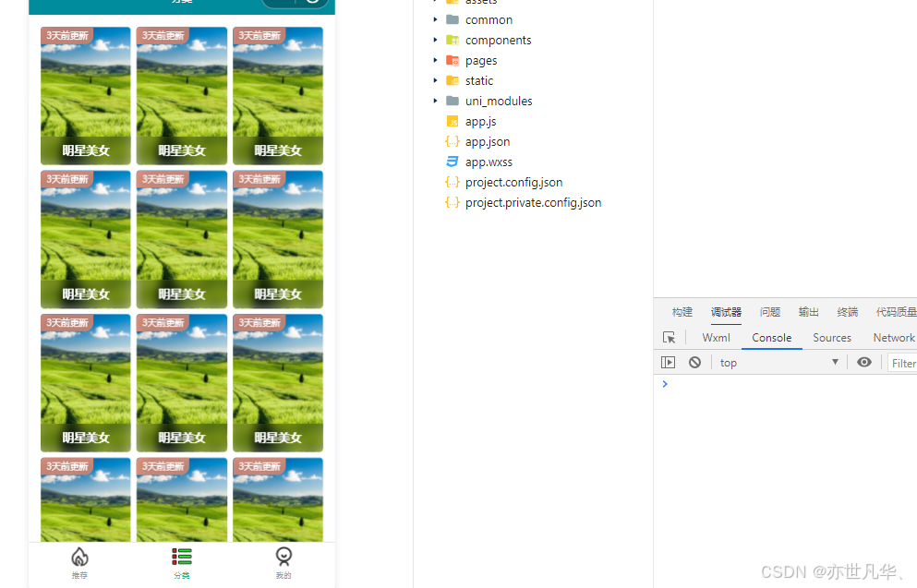Click the uni_modules folder icon
This screenshot has width=917, height=588.
[x=452, y=101]
